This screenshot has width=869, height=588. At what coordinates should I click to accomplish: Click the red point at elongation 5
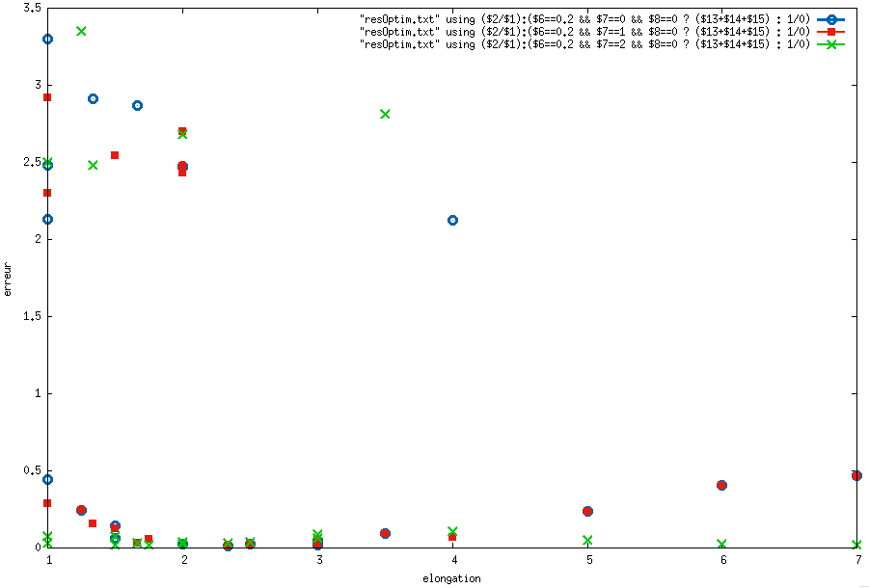[x=588, y=511]
